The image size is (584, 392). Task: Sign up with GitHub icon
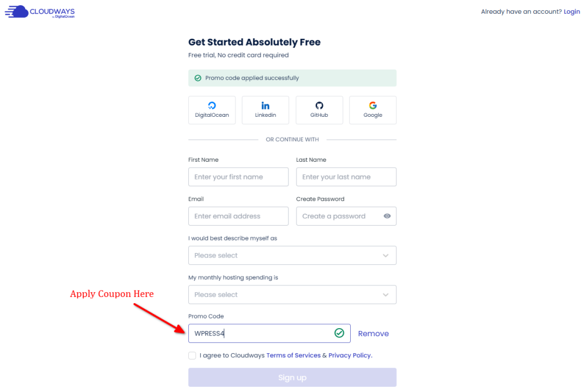pos(319,105)
